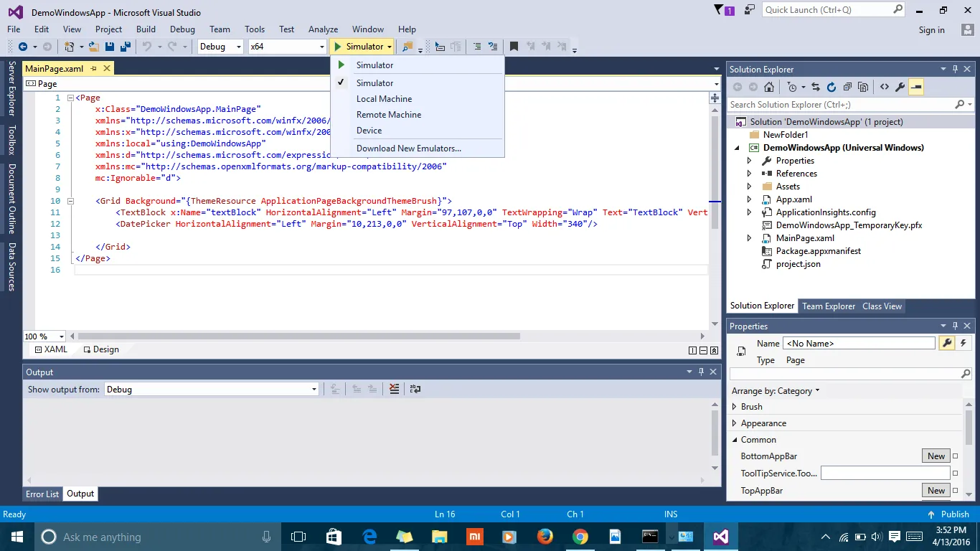
Task: Toggle the Preview Selected Items button
Action: (916, 87)
